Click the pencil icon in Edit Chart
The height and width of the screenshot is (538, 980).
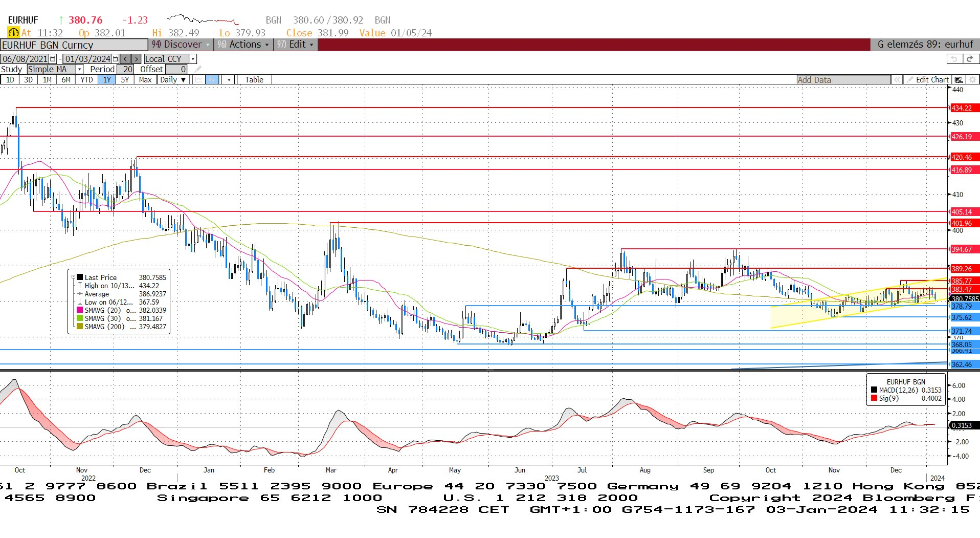coord(909,80)
